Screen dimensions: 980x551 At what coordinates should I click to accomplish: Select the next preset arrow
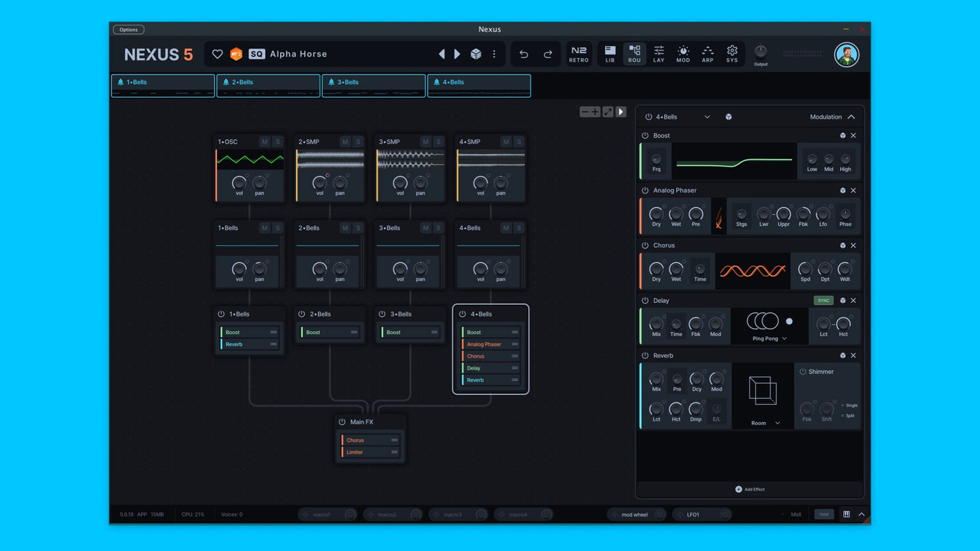457,54
